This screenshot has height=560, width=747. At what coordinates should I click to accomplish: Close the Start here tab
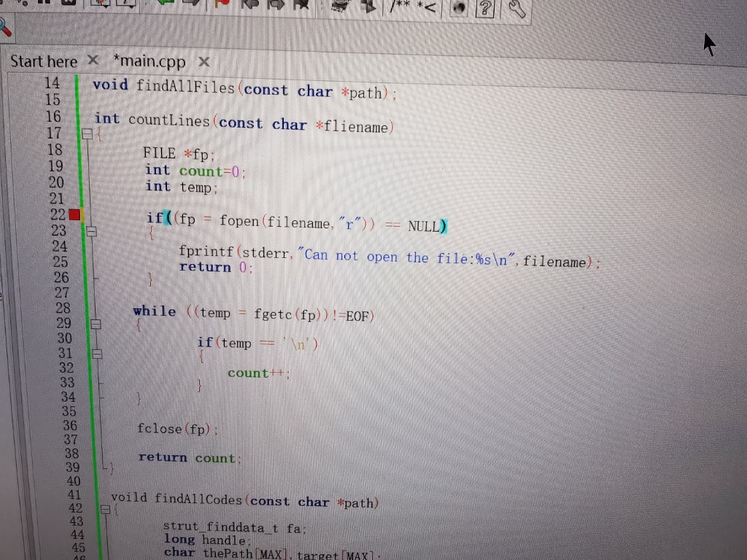click(x=93, y=60)
